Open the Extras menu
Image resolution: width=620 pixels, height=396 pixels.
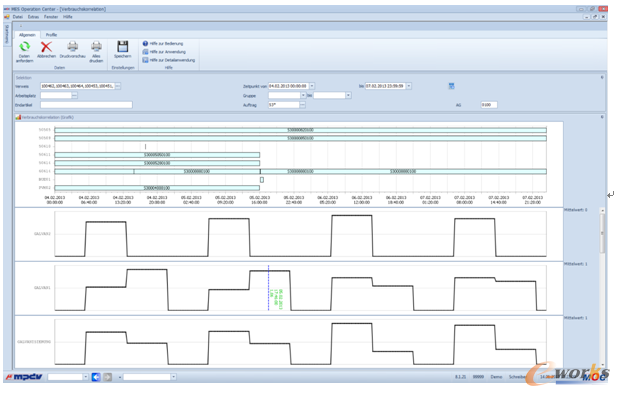33,17
